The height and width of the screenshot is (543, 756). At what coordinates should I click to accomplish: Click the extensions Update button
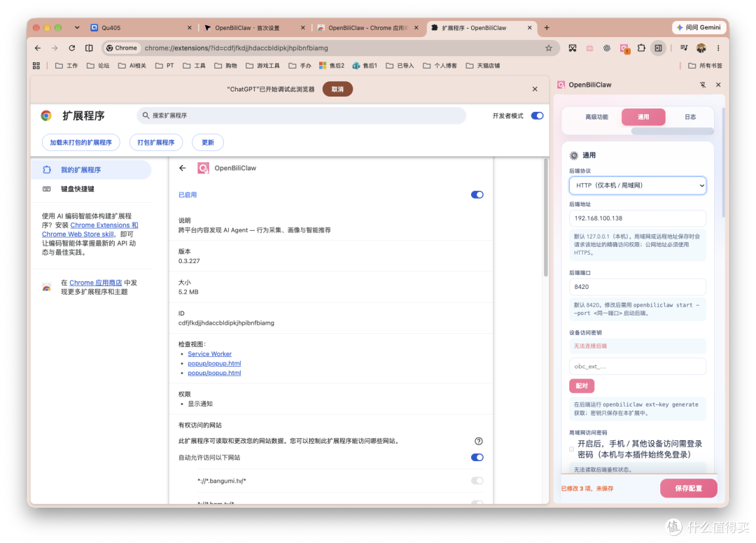coord(207,143)
